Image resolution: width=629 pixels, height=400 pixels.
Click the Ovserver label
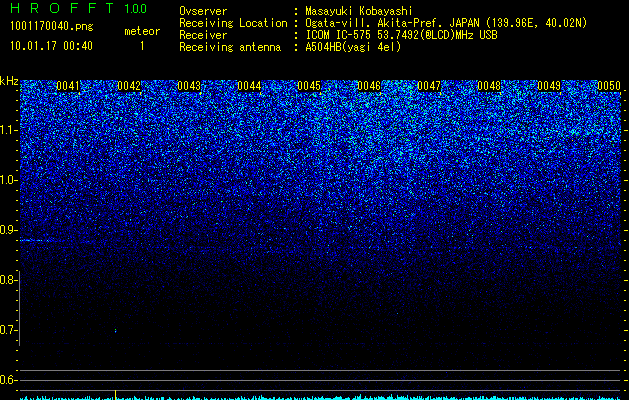[203, 11]
